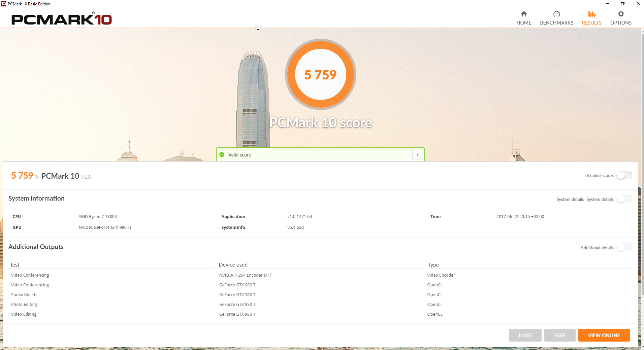Click the Video Editing test row
This screenshot has height=350, width=644.
pyautogui.click(x=24, y=314)
